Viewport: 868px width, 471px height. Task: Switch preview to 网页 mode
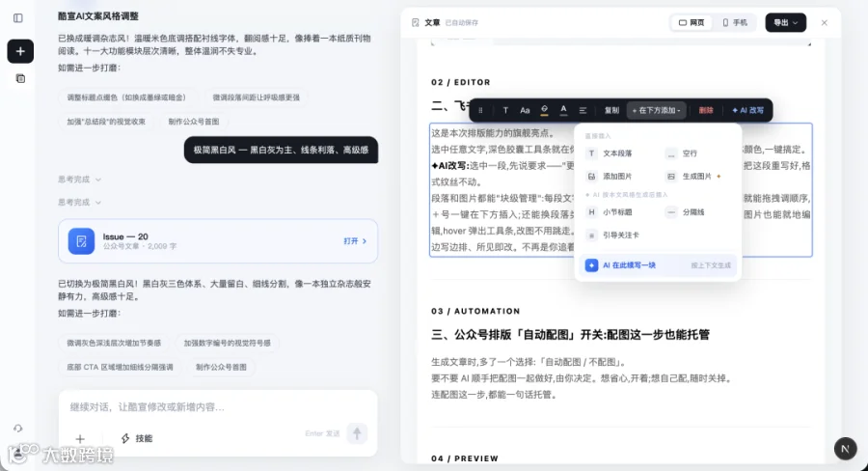692,23
